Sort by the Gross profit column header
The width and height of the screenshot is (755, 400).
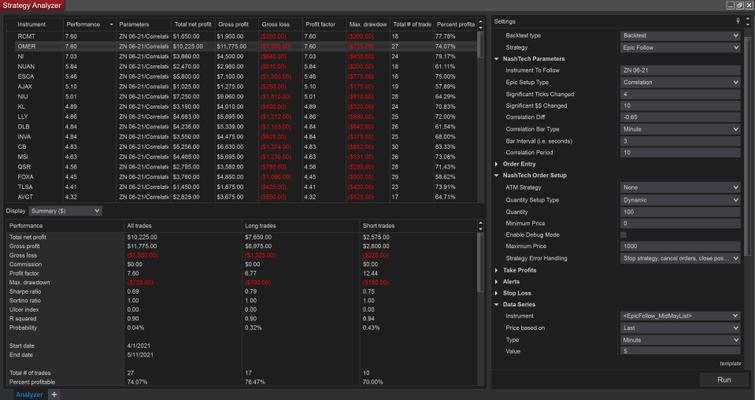pyautogui.click(x=232, y=23)
